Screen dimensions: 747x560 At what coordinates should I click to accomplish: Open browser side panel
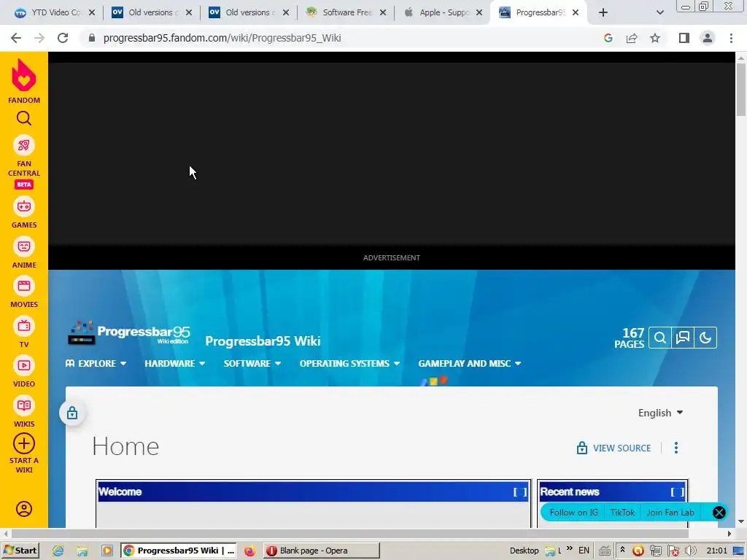[x=684, y=38]
